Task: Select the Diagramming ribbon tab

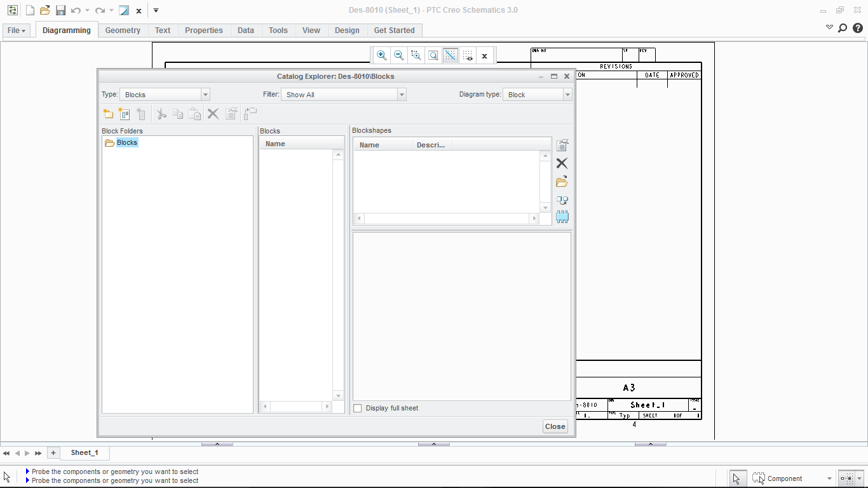Action: pos(67,30)
